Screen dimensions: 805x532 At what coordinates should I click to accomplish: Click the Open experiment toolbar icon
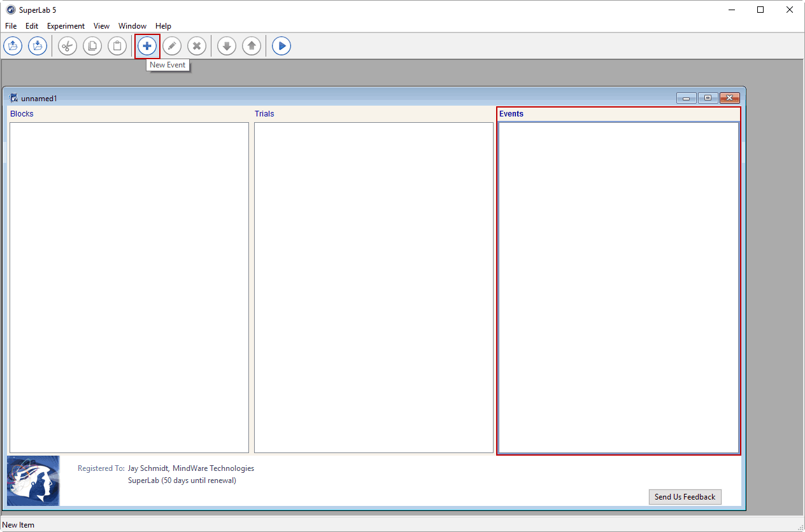pos(13,46)
